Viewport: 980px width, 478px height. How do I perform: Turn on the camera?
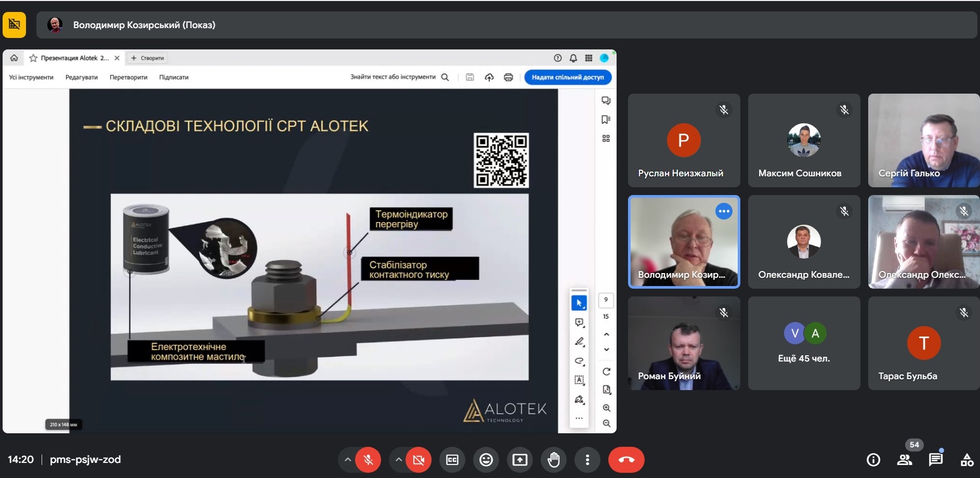(419, 460)
